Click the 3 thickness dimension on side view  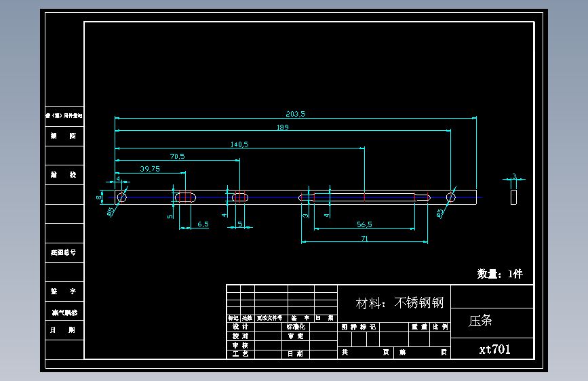click(515, 176)
